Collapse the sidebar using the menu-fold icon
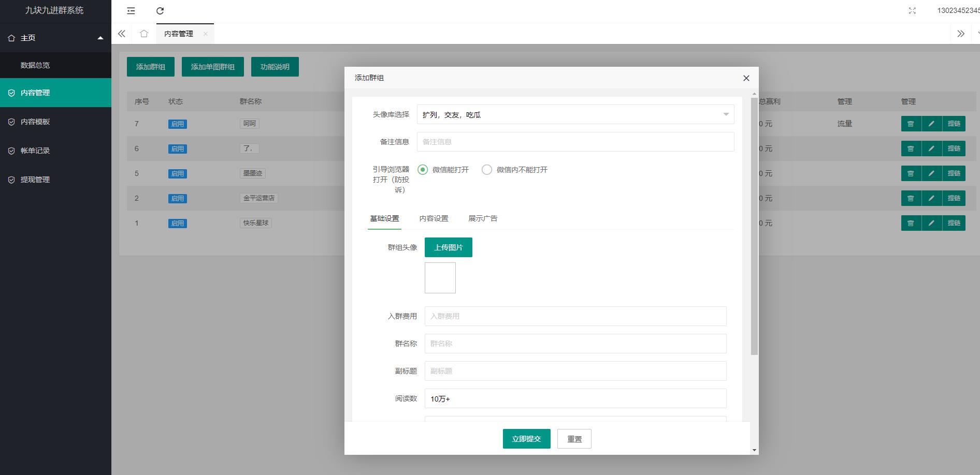Screen dimensions: 980x475 coord(131,11)
